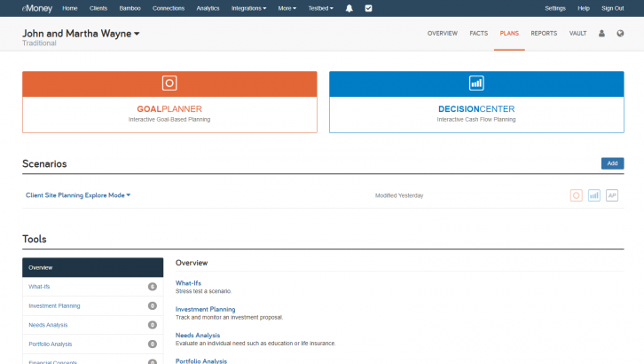Open the tasks checkmark icon
This screenshot has height=364, width=644.
coord(368,8)
